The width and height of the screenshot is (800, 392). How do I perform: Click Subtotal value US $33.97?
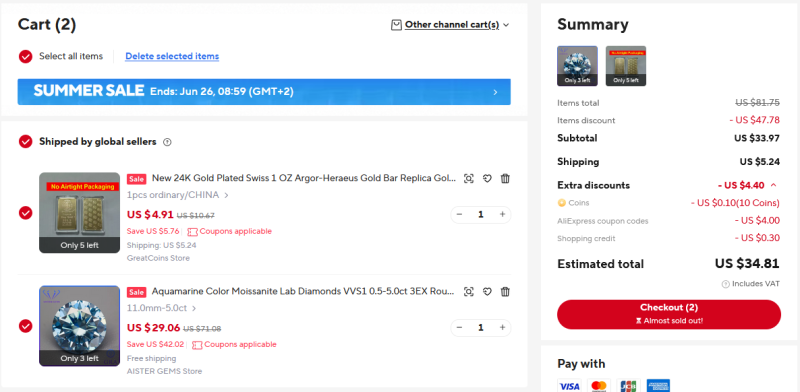(757, 138)
